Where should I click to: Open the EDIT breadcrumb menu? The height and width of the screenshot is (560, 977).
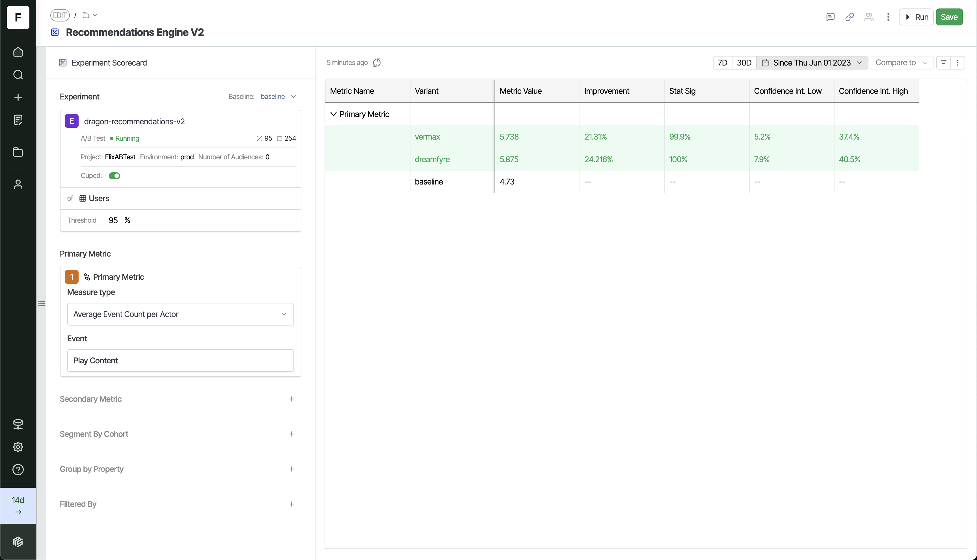[x=60, y=15]
